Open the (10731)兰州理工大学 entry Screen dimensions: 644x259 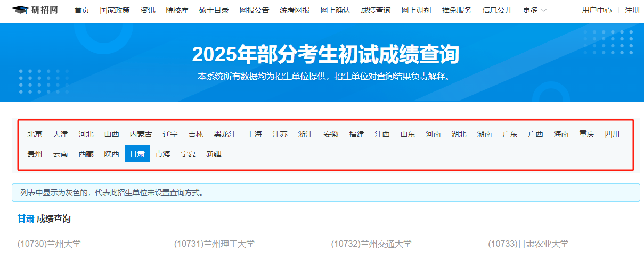214,244
